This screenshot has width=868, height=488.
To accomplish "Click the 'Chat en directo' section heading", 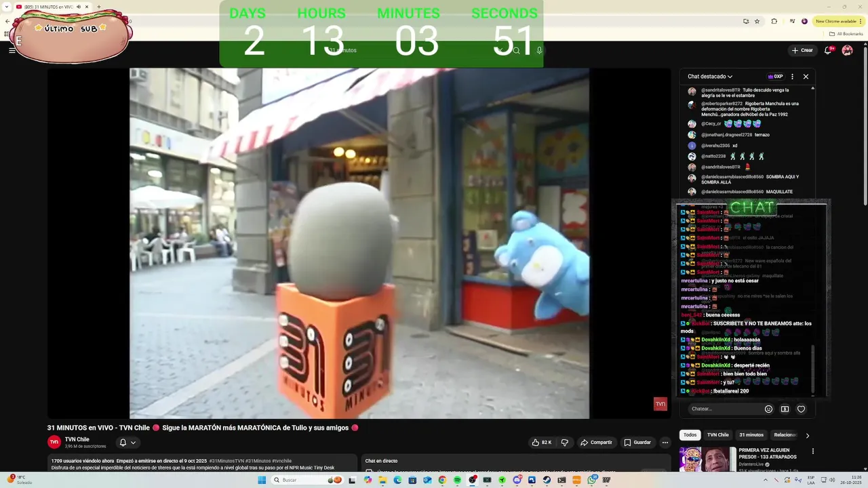I will (x=381, y=461).
